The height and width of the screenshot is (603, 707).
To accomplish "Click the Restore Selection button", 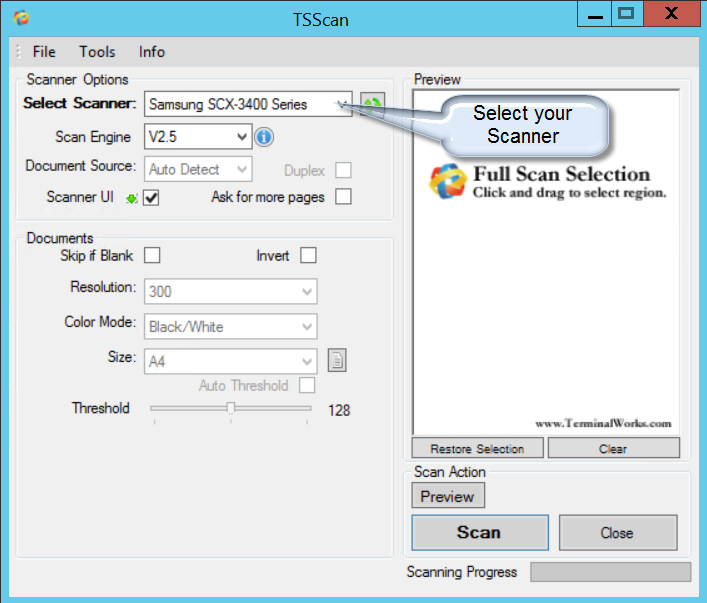I will 477,449.
